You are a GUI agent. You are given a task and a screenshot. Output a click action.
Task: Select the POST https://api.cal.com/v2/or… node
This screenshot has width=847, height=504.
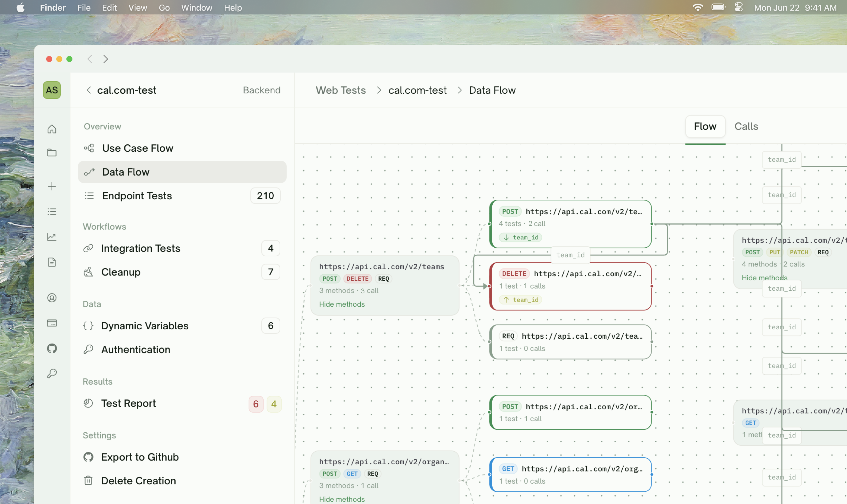(570, 412)
